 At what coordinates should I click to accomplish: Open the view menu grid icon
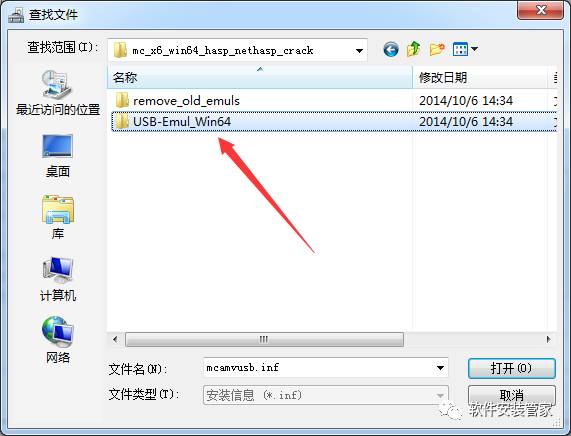460,49
